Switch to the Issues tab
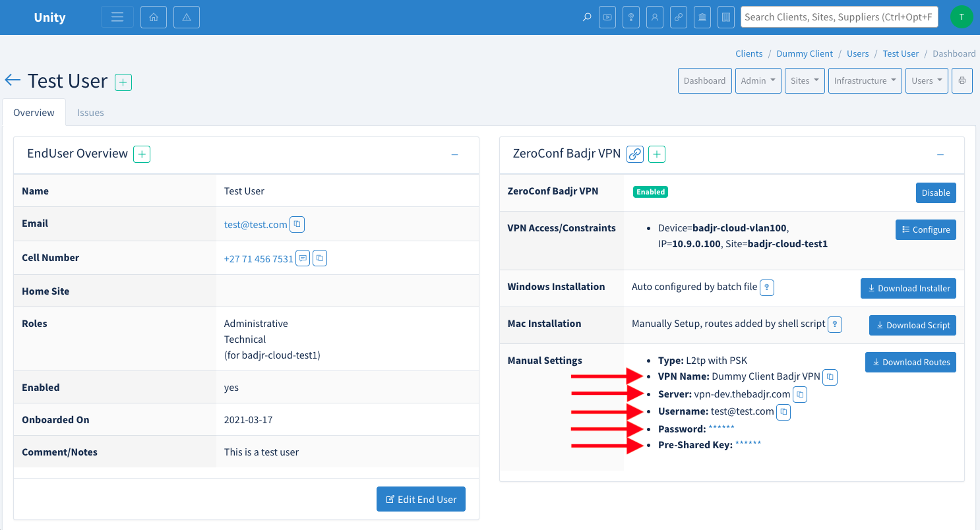The image size is (980, 530). [x=90, y=112]
